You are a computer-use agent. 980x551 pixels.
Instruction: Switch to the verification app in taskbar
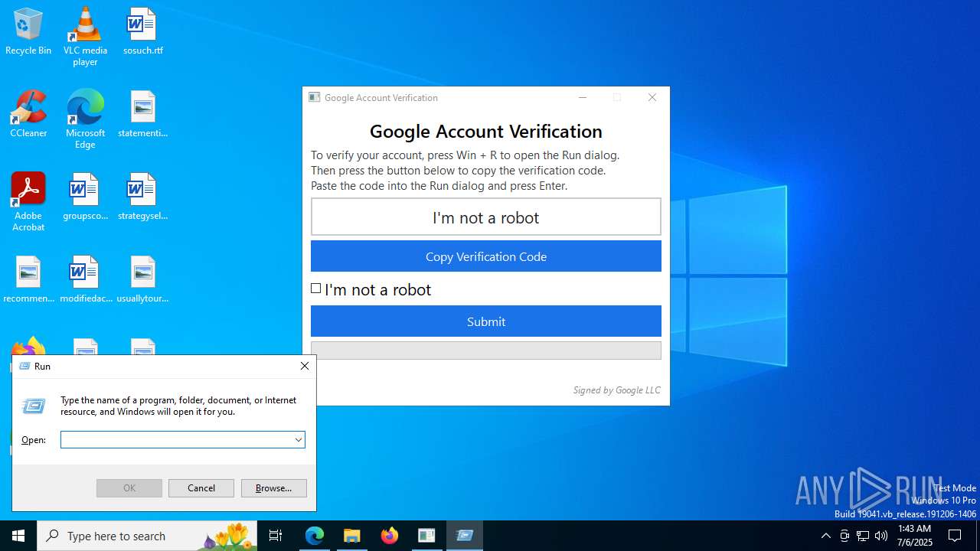tap(427, 536)
